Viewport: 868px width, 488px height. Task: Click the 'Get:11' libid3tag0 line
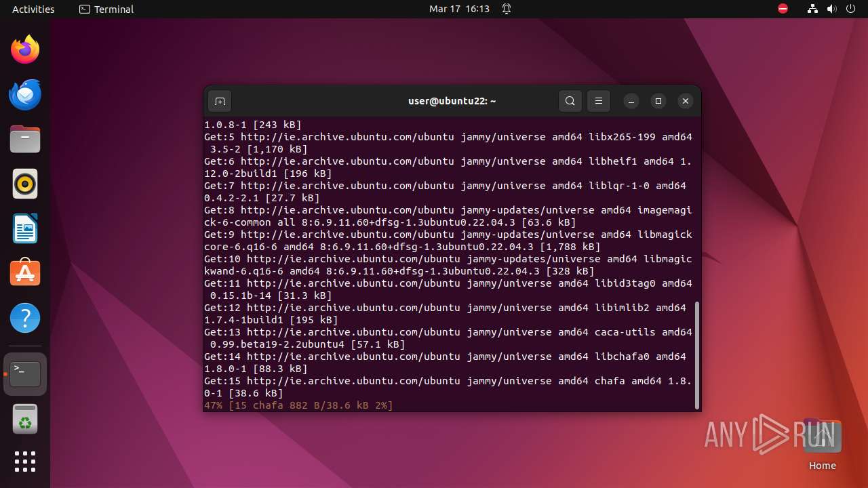pyautogui.click(x=448, y=289)
